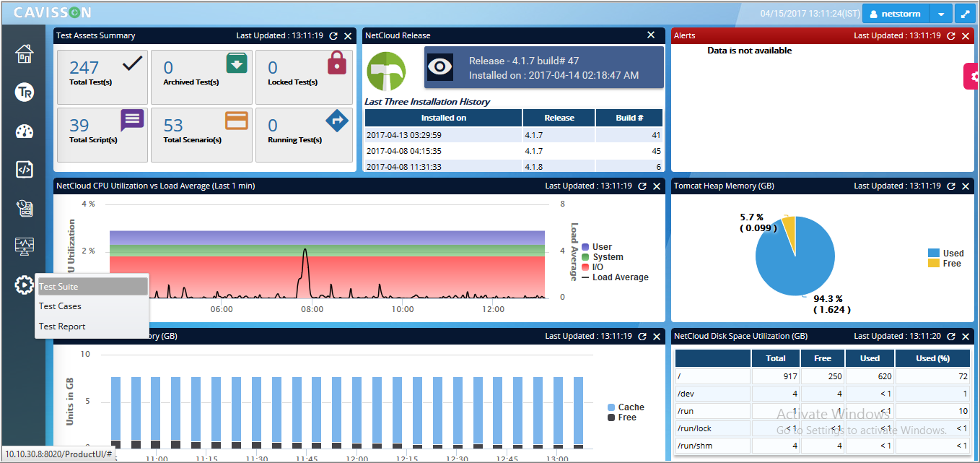Click the checkmark icon on Total Tests

(x=133, y=64)
